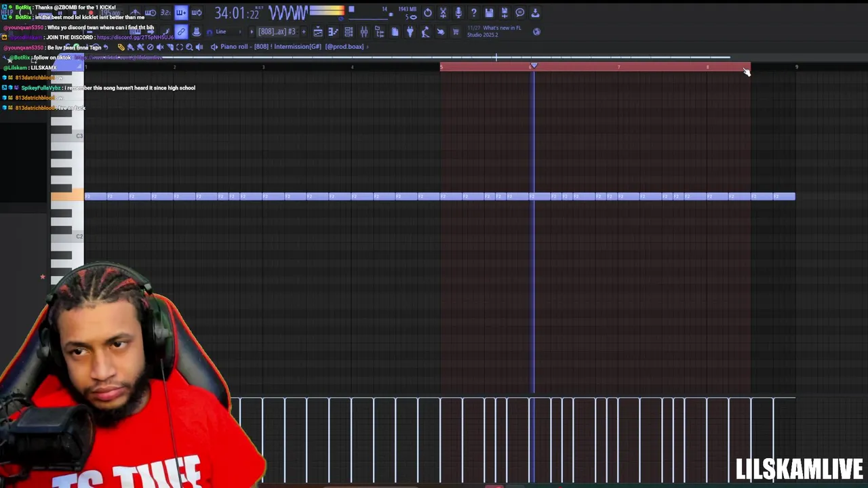Image resolution: width=868 pixels, height=488 pixels.
Task: Toggle the 3-2-1 recording countdown
Action: coord(165,12)
